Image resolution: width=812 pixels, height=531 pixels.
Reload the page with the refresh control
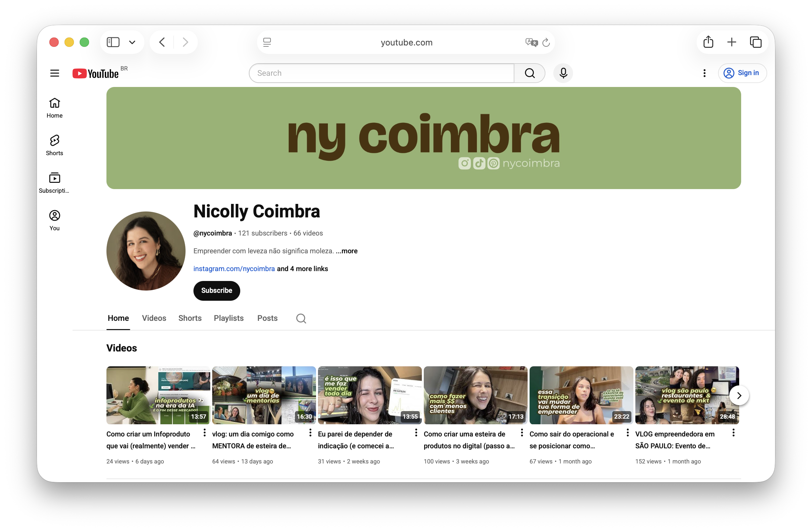(x=546, y=42)
